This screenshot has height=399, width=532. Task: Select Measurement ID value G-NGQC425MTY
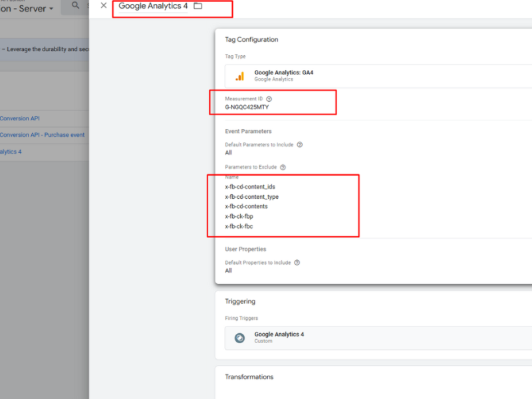247,107
